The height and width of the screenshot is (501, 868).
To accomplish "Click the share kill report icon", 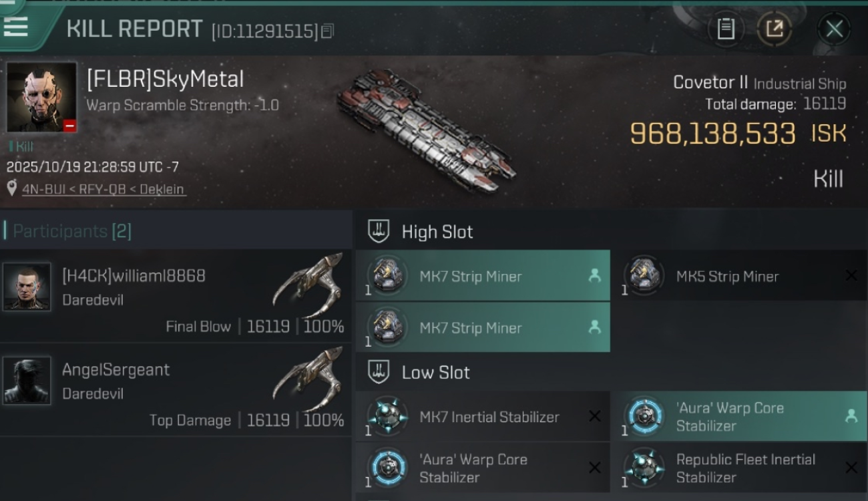I will click(x=774, y=29).
